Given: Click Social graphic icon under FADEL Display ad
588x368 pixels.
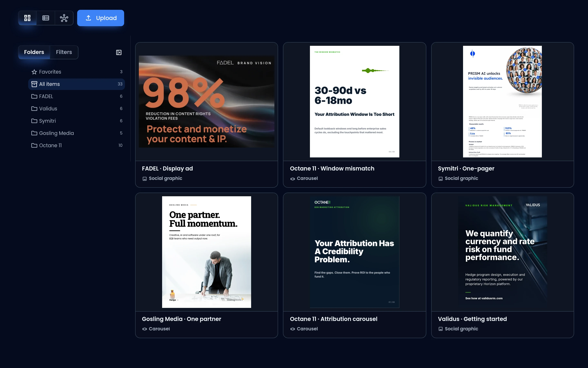Looking at the screenshot, I should point(145,179).
